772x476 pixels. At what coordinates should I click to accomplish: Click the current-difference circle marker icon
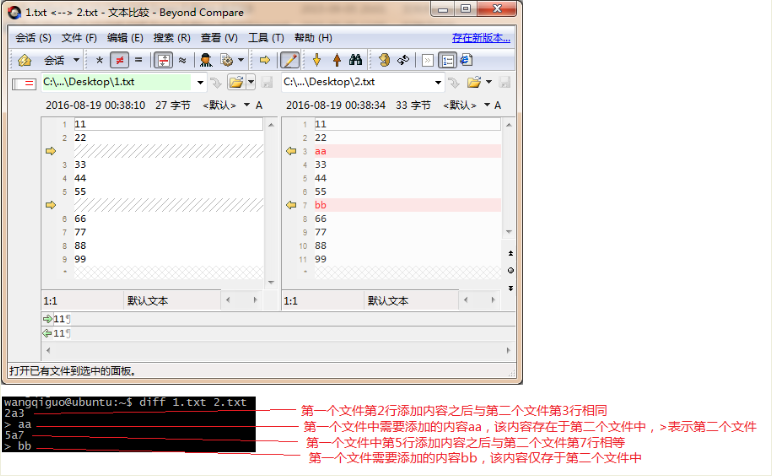tap(511, 270)
